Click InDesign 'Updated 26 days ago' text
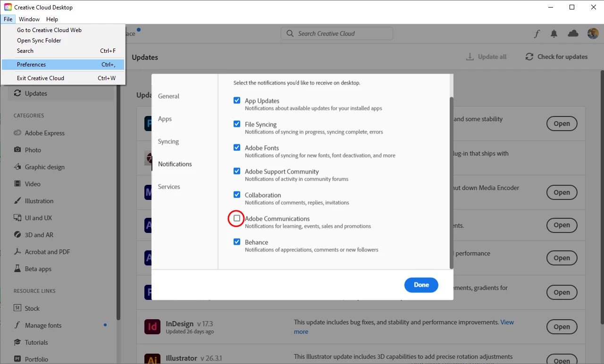The image size is (604, 364). (190, 331)
